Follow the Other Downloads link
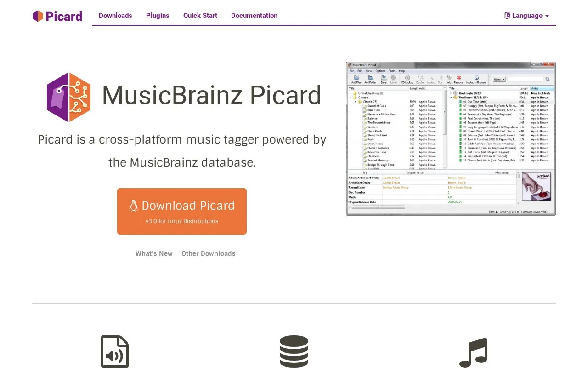Viewport: 588px width, 368px height. (209, 253)
